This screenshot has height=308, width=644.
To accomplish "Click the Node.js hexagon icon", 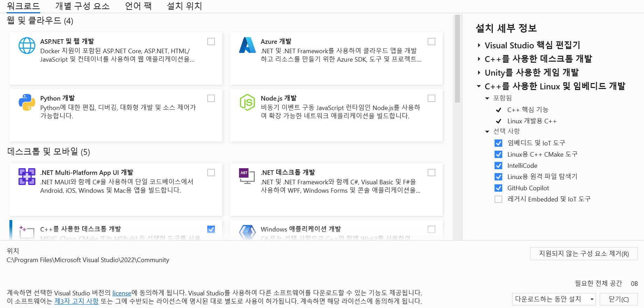I will [x=247, y=102].
